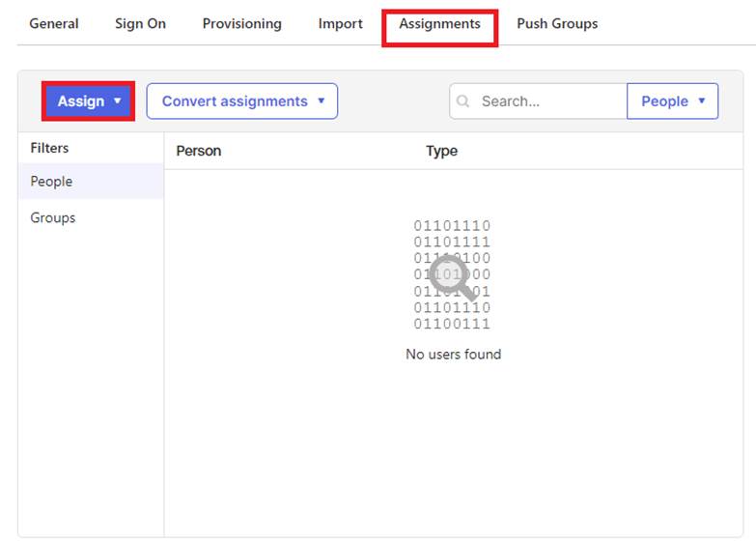The image size is (756, 544).
Task: Select the People filter in the sidebar
Action: click(51, 182)
